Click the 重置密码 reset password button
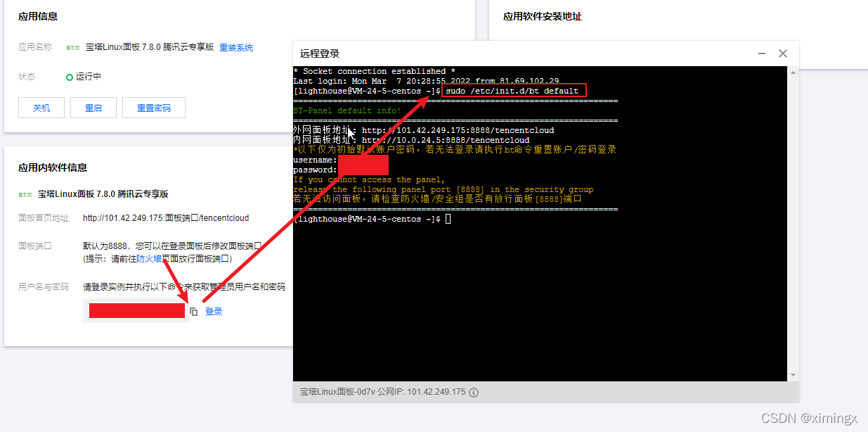This screenshot has width=868, height=432. (154, 108)
